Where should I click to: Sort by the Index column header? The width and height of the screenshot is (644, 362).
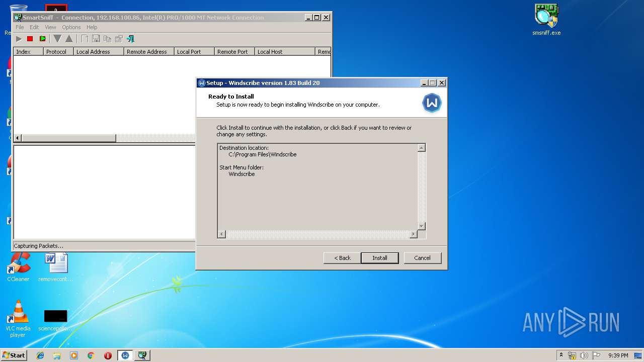tap(28, 52)
